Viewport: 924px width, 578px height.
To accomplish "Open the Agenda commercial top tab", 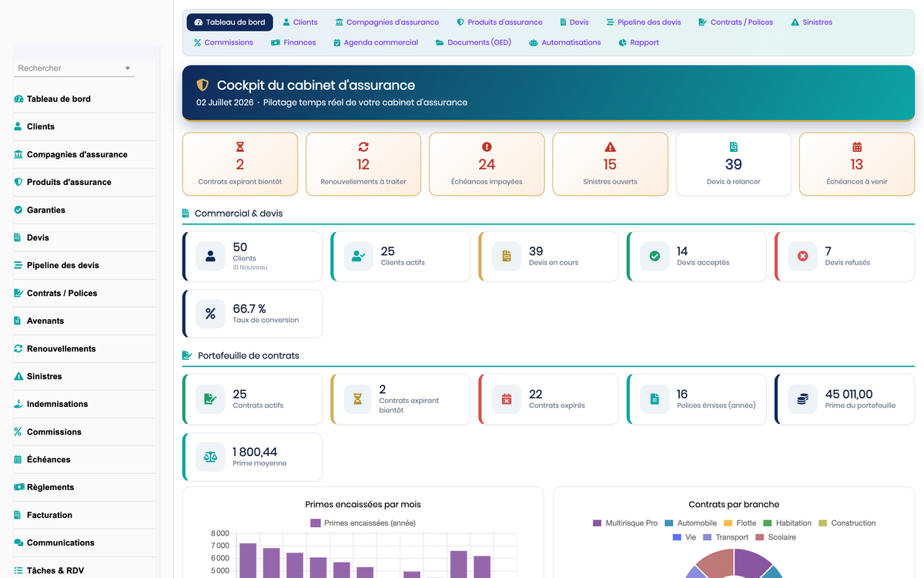I will pyautogui.click(x=376, y=42).
